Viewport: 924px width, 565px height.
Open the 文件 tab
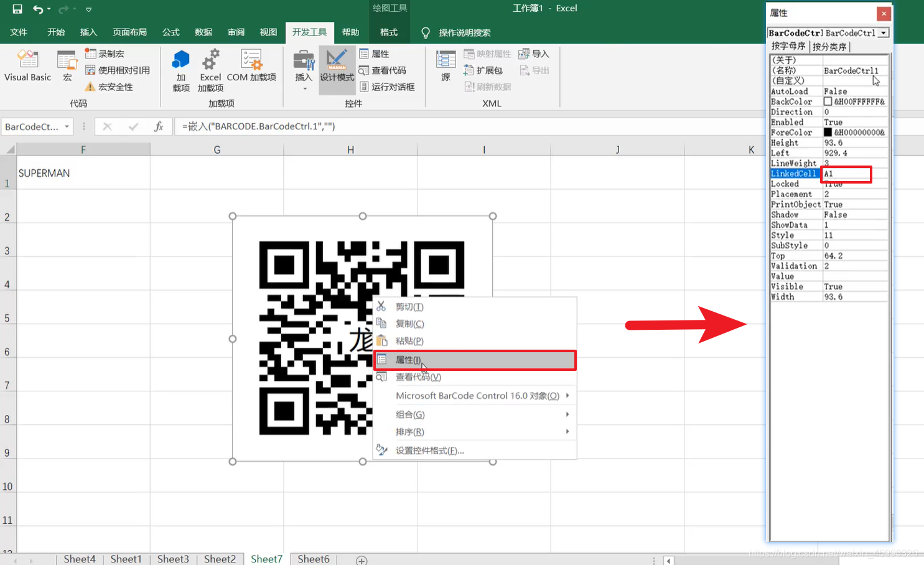[x=19, y=32]
